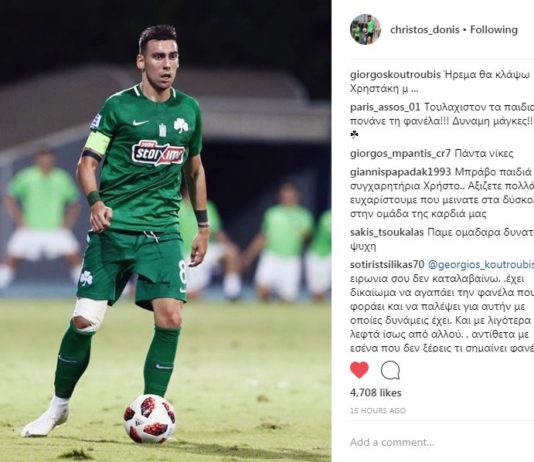Open giorgoskoutroubis commenter profile
Image resolution: width=534 pixels, height=462 pixels.
tap(395, 75)
